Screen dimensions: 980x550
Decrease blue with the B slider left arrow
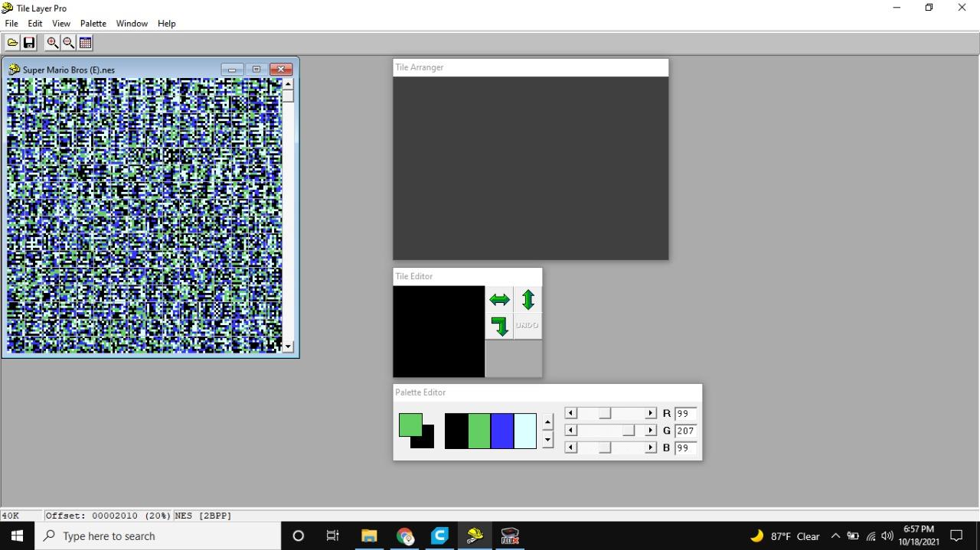(x=570, y=447)
